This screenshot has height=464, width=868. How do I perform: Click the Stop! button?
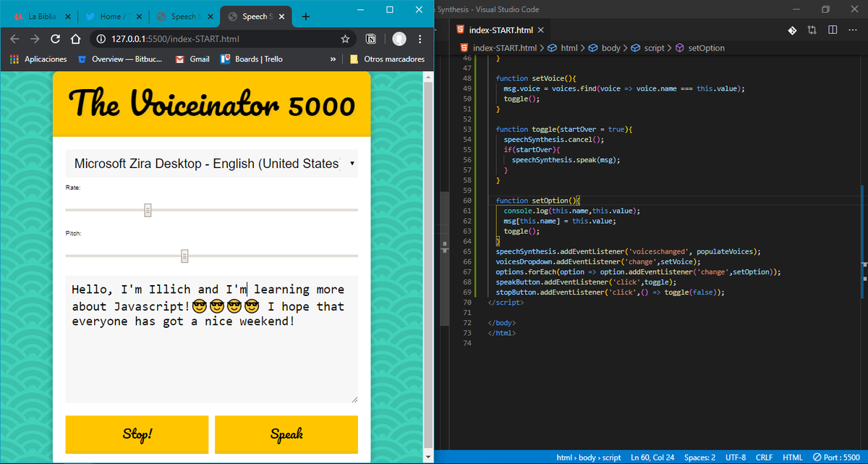(x=137, y=434)
